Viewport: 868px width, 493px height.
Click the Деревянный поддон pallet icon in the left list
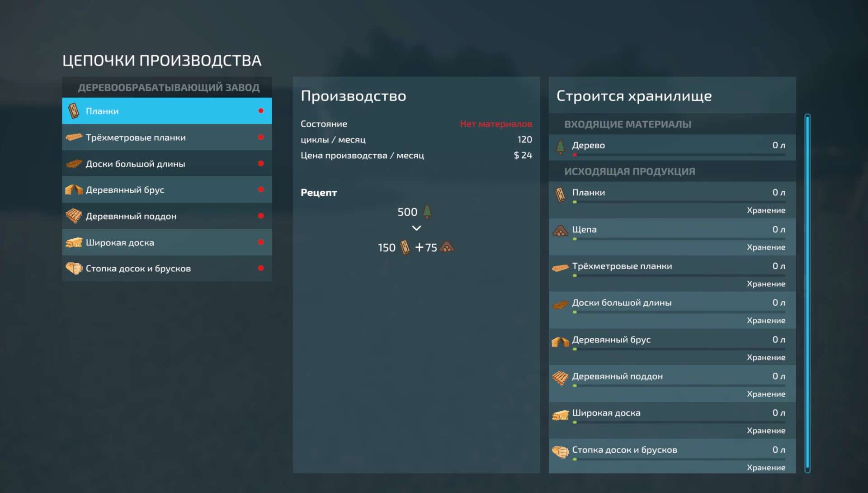tap(74, 216)
